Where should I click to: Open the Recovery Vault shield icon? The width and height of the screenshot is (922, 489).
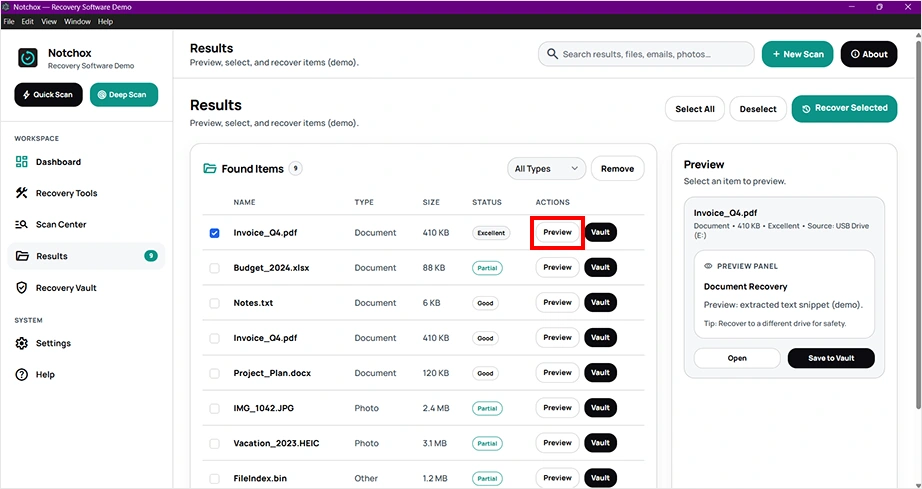tap(22, 288)
